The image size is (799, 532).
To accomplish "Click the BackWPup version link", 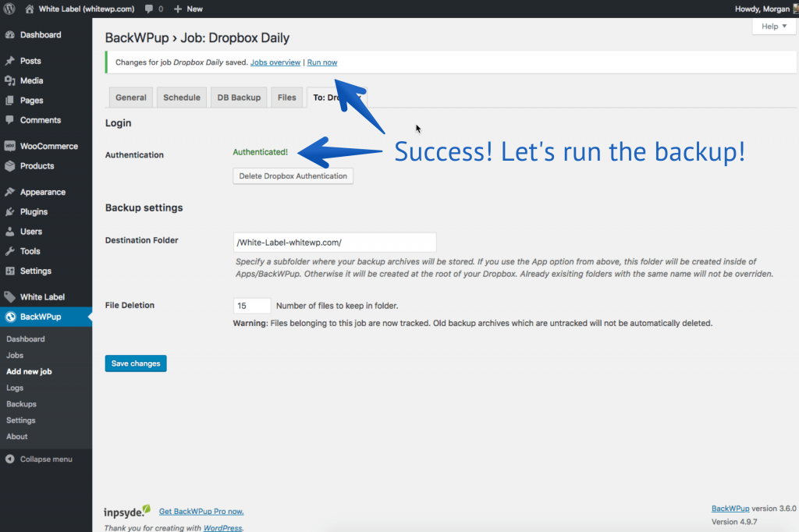I will (x=730, y=508).
